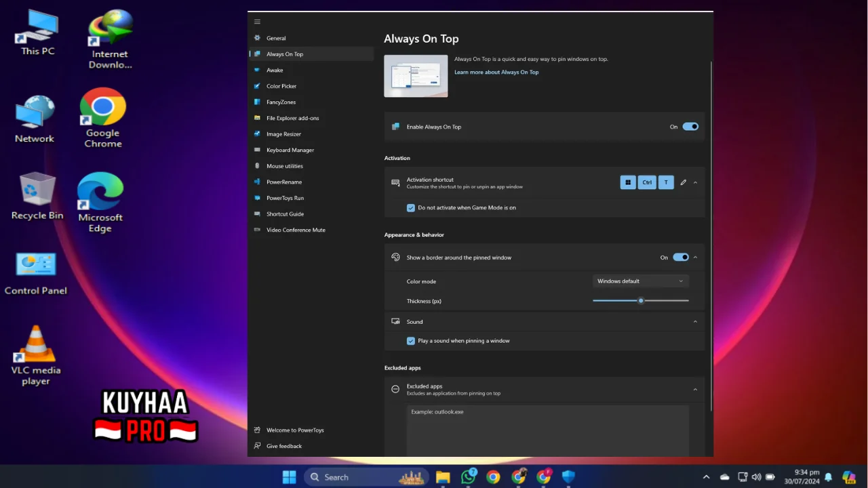
Task: Open File Explorer from taskbar
Action: (x=443, y=477)
